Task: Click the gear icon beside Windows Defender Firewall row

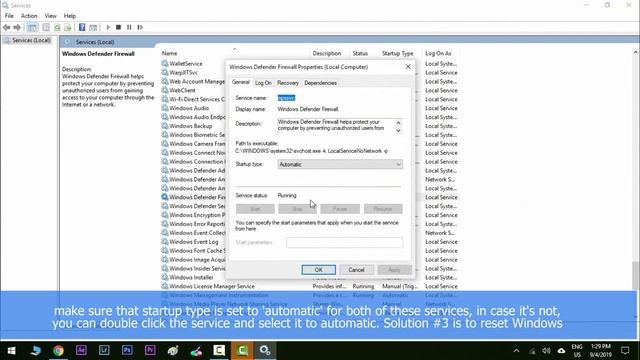Action: click(164, 197)
